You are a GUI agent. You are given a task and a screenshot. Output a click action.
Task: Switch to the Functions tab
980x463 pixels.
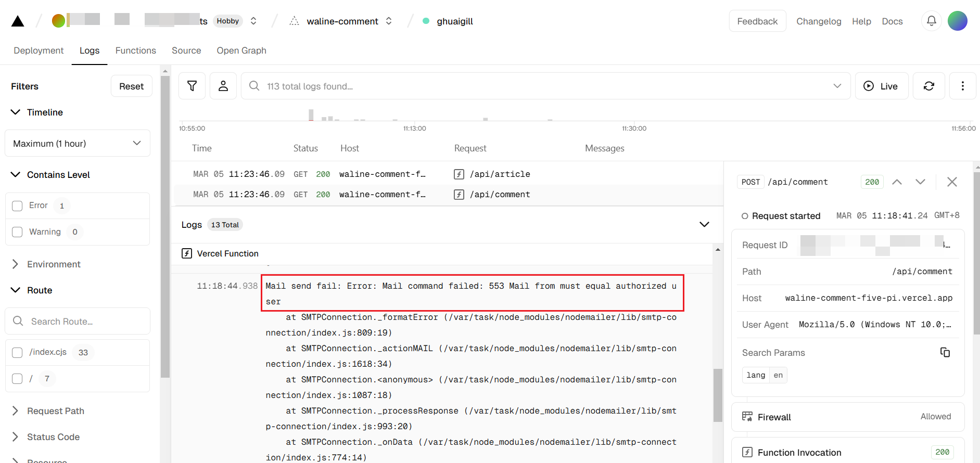(135, 50)
